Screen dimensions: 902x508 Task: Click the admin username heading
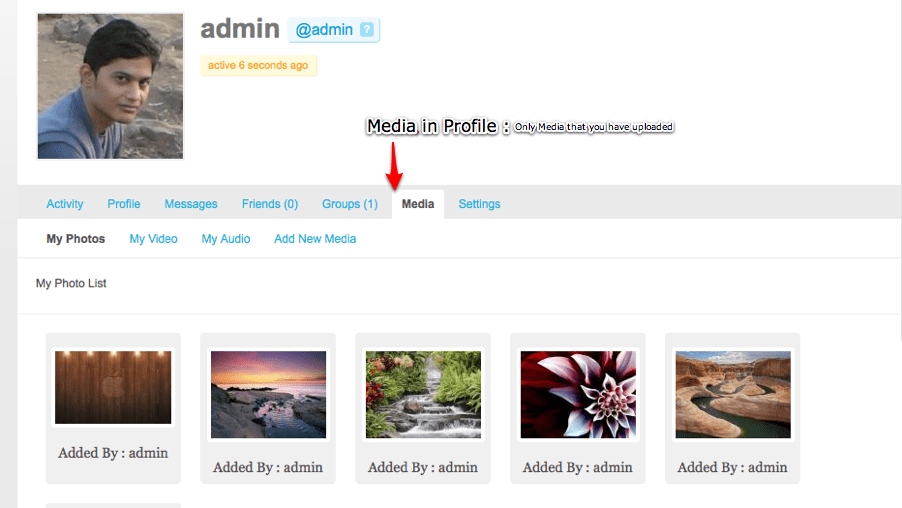240,29
